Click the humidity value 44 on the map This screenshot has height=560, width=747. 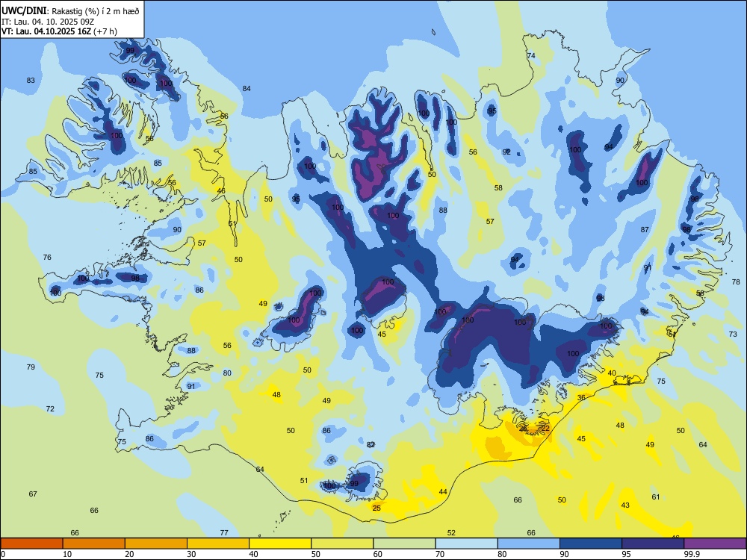pos(443,491)
